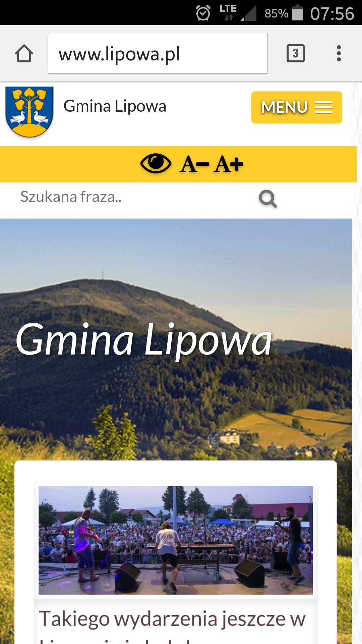Image resolution: width=362 pixels, height=644 pixels.
Task: Expand the yellow MENU button
Action: (296, 107)
